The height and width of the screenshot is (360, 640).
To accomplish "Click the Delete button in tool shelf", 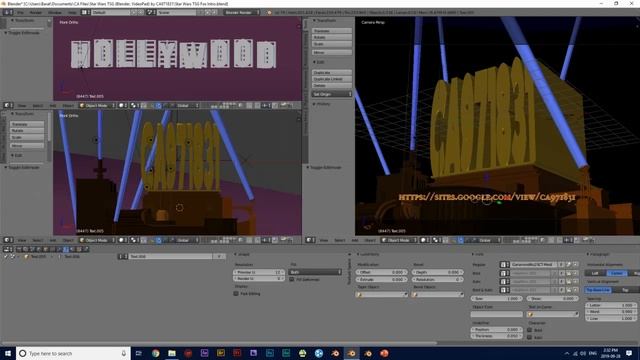I will (331, 85).
